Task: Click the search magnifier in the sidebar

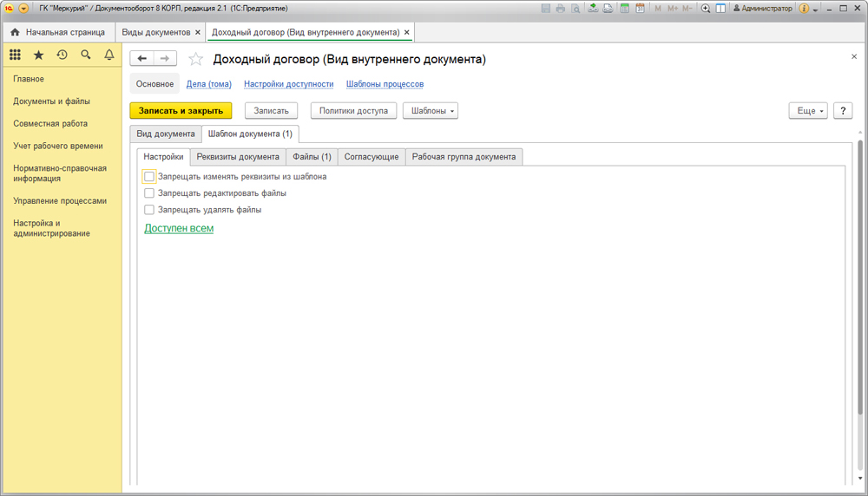Action: coord(85,55)
